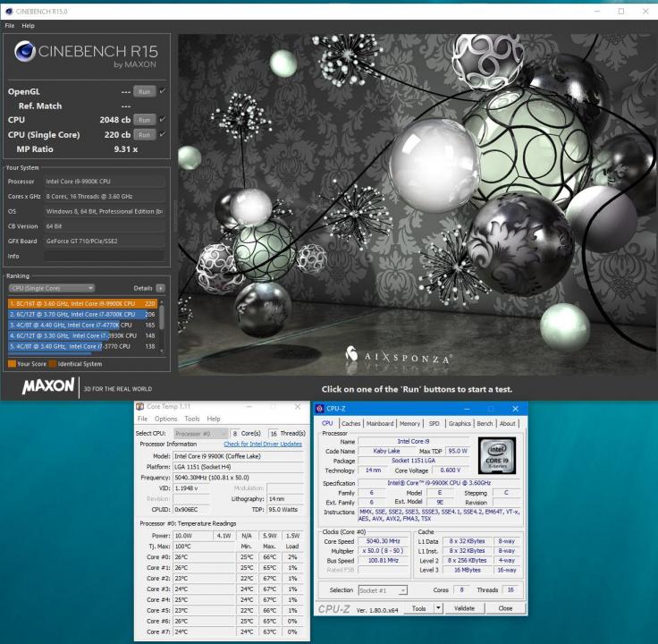The width and height of the screenshot is (658, 644).
Task: Click the Identical System color swatch
Action: (x=53, y=364)
